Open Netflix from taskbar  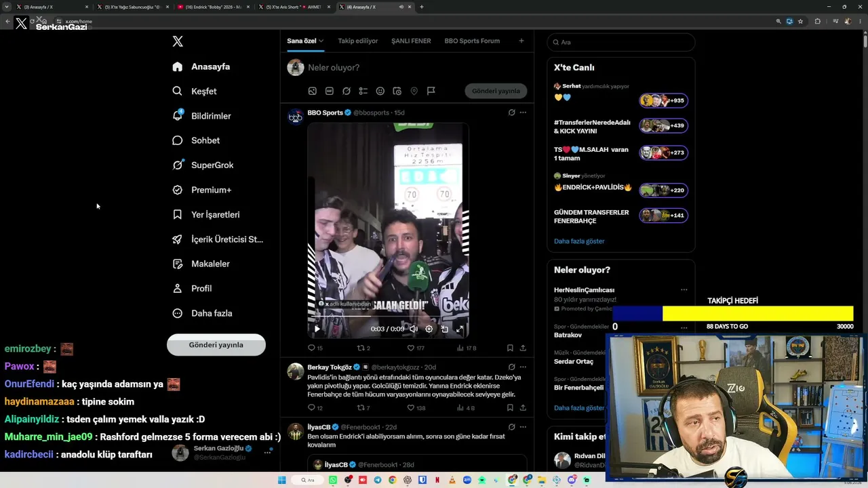437,480
